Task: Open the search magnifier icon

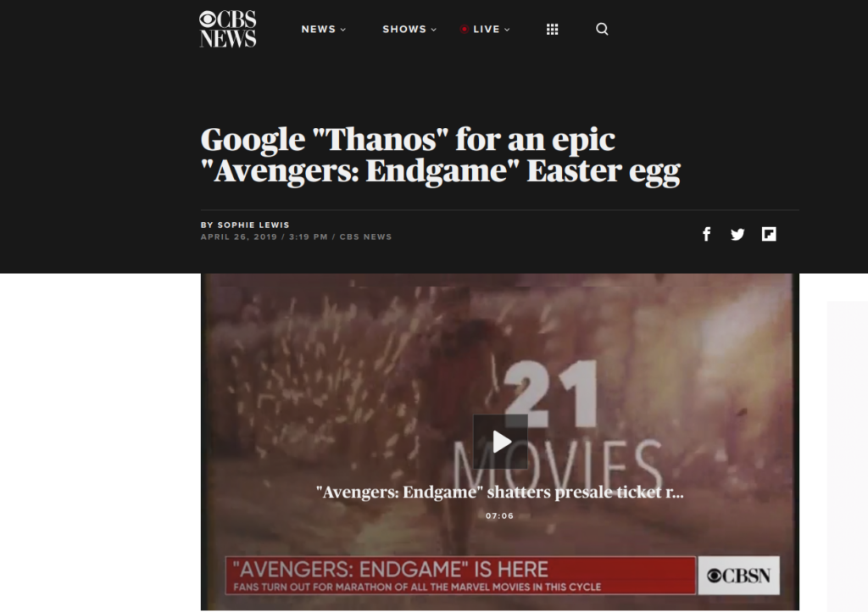Action: click(x=602, y=29)
